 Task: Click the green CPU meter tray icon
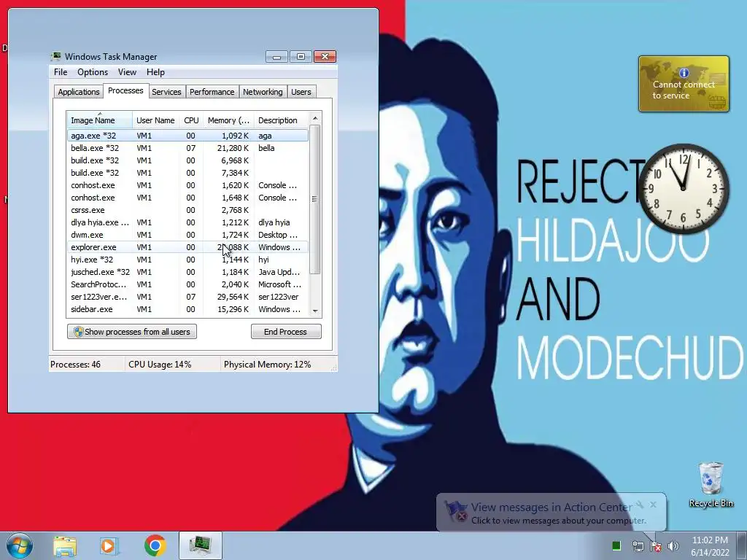tap(616, 545)
